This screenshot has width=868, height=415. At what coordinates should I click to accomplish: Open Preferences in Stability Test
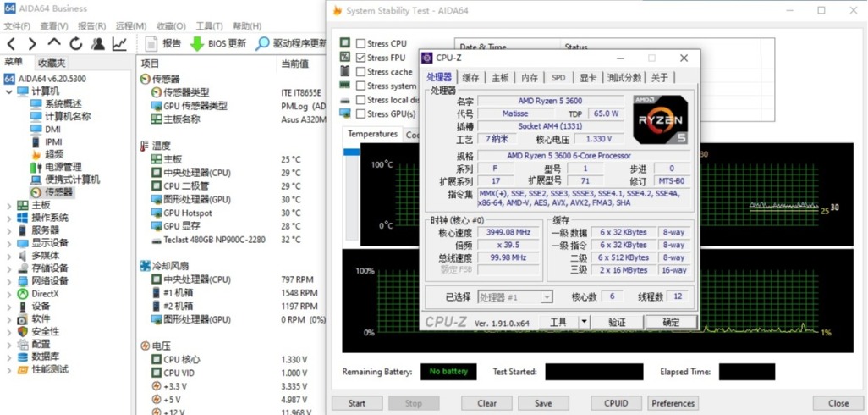point(673,403)
